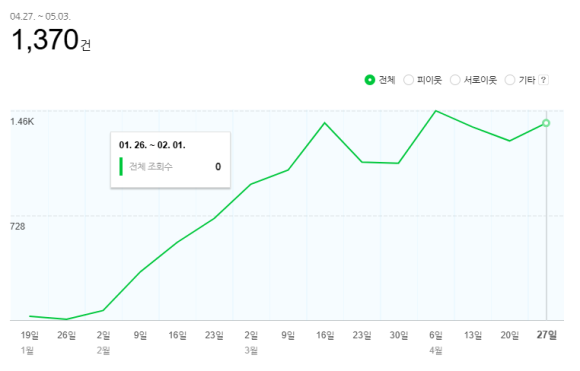This screenshot has height=371, width=580.
Task: Click the 04.27. ~ 05.03. date range
Action: tap(40, 17)
